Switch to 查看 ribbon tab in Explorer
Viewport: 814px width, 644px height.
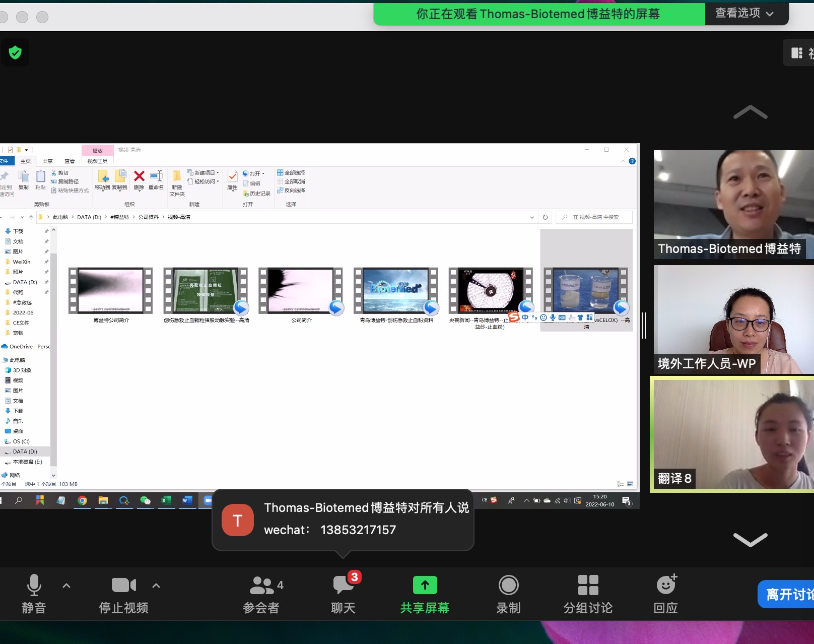pos(70,161)
